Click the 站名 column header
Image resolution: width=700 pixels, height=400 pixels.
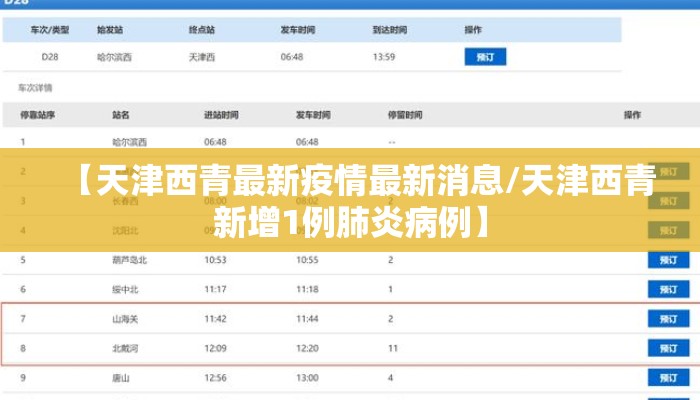click(121, 116)
